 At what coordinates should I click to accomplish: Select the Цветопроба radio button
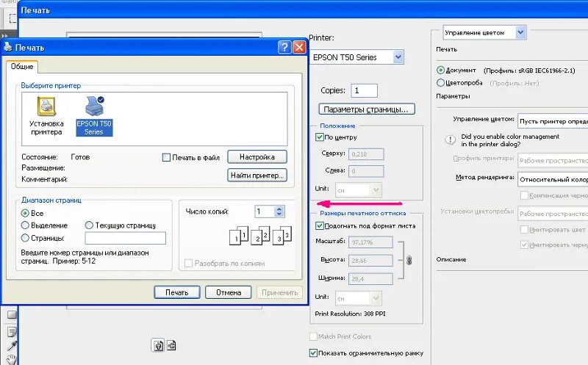pos(440,83)
